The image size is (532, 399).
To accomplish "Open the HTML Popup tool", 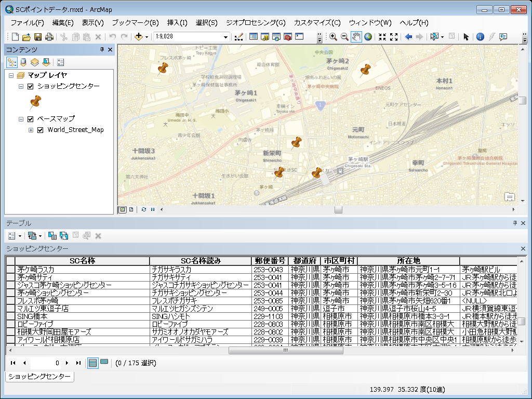I will point(503,37).
